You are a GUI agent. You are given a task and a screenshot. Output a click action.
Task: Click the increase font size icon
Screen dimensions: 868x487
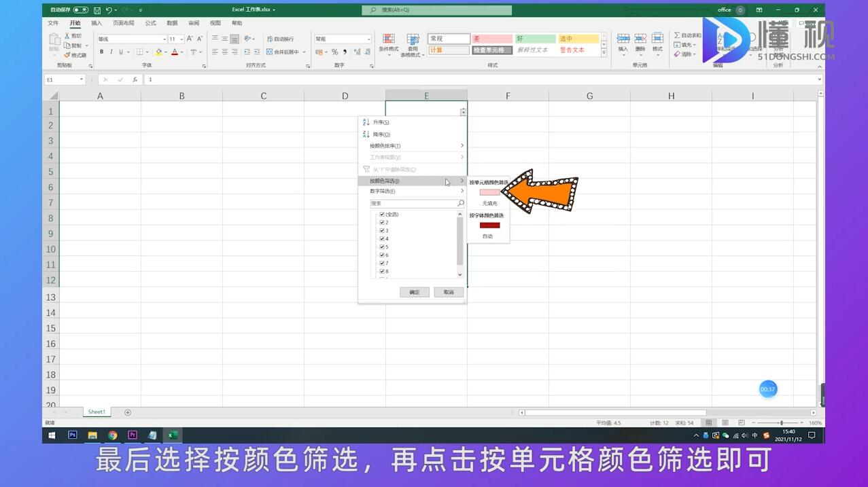[190, 39]
